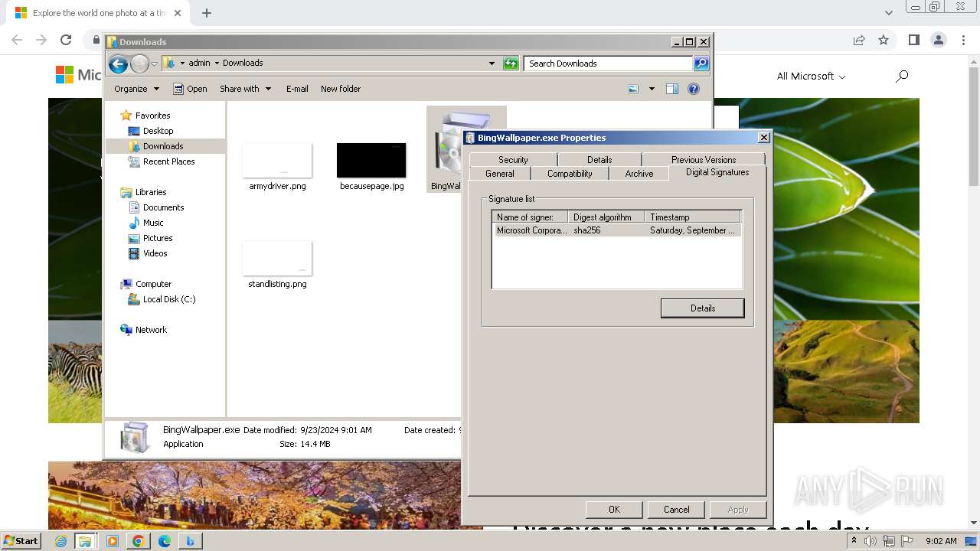Open a new Chrome tab
980x551 pixels.
pyautogui.click(x=207, y=13)
